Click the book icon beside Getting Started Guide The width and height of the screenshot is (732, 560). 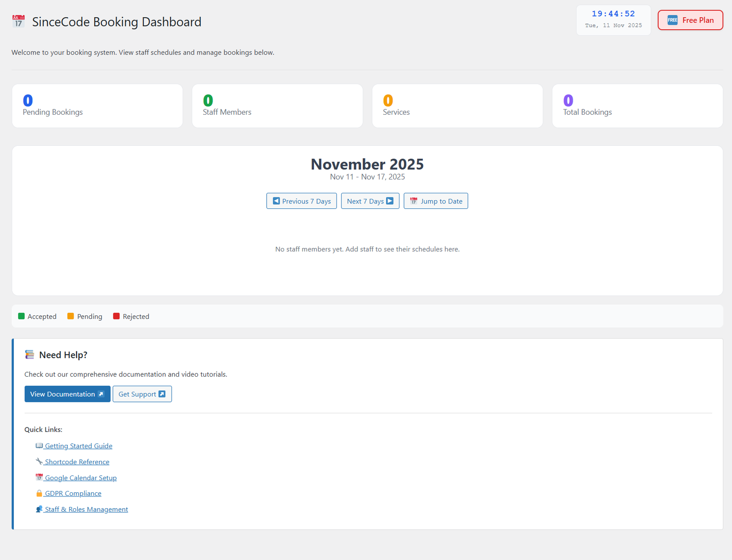coord(39,445)
